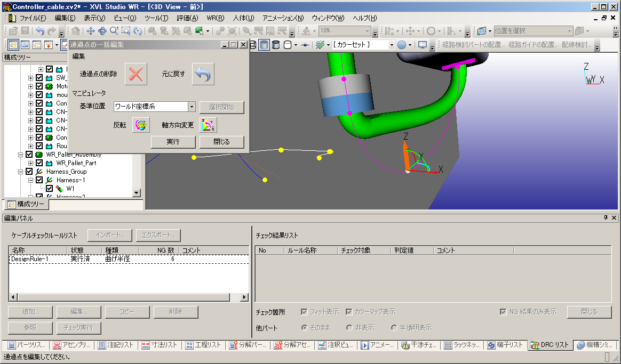Toggle the フィット表示 checkbox
Viewport: 621px width, 364px height.
304,312
